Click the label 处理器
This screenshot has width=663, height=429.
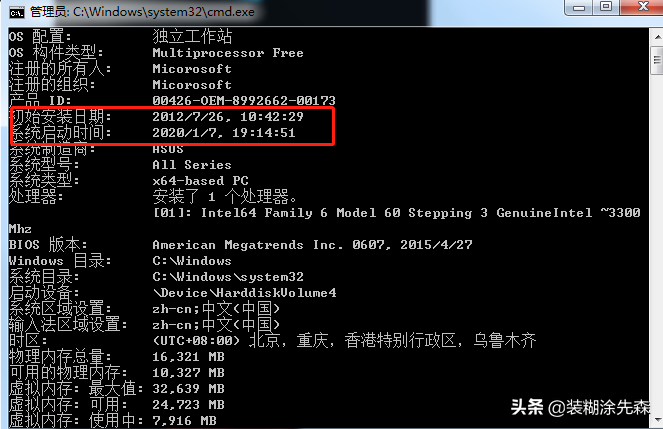[x=36, y=197]
